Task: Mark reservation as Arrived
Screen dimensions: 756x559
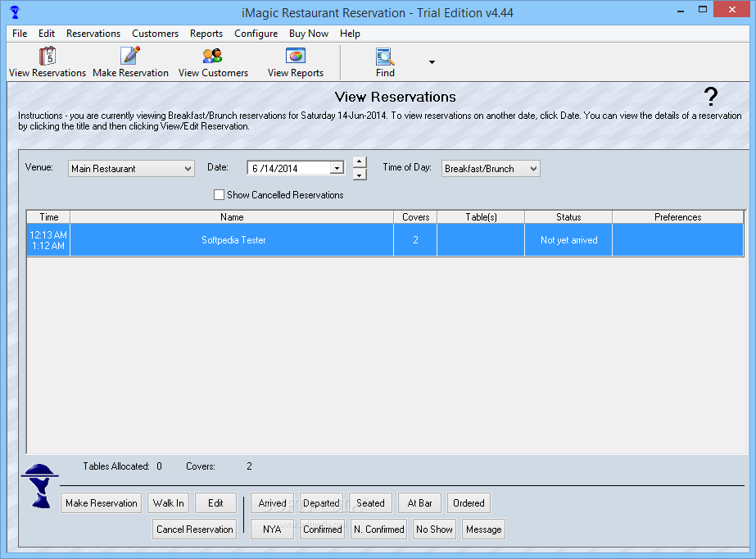Action: (x=273, y=503)
